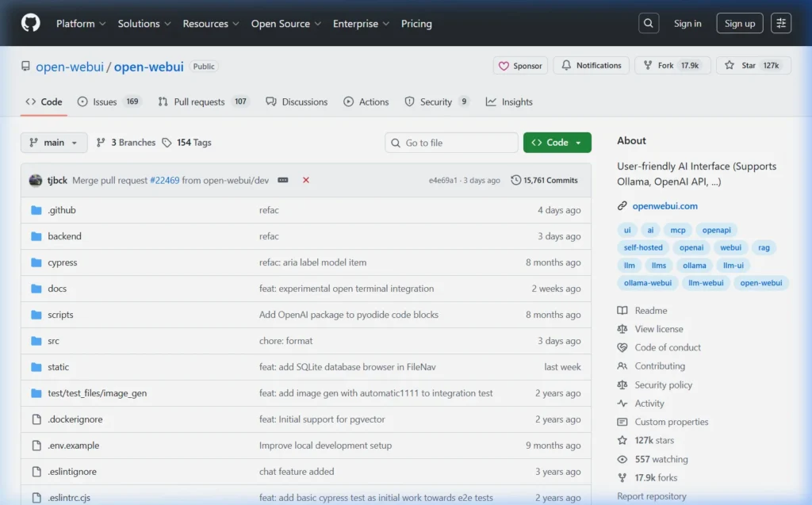
Task: Click the red X status icon on the latest commit
Action: coord(306,180)
